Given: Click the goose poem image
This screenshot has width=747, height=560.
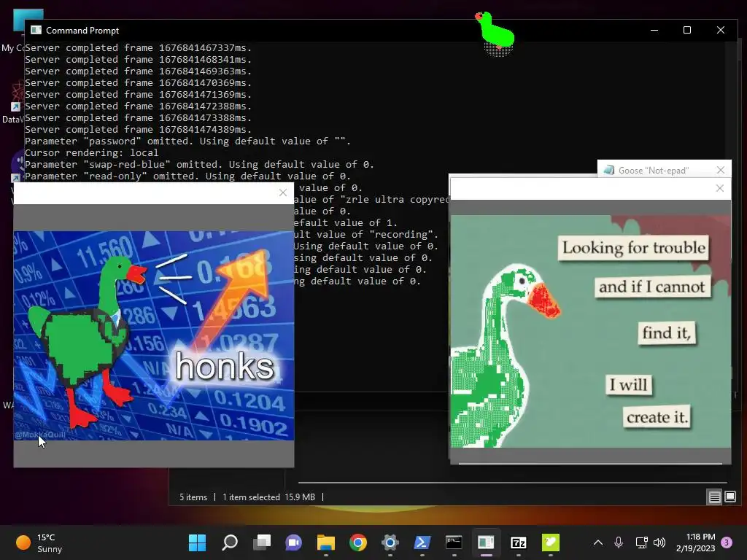Looking at the screenshot, I should [591, 332].
